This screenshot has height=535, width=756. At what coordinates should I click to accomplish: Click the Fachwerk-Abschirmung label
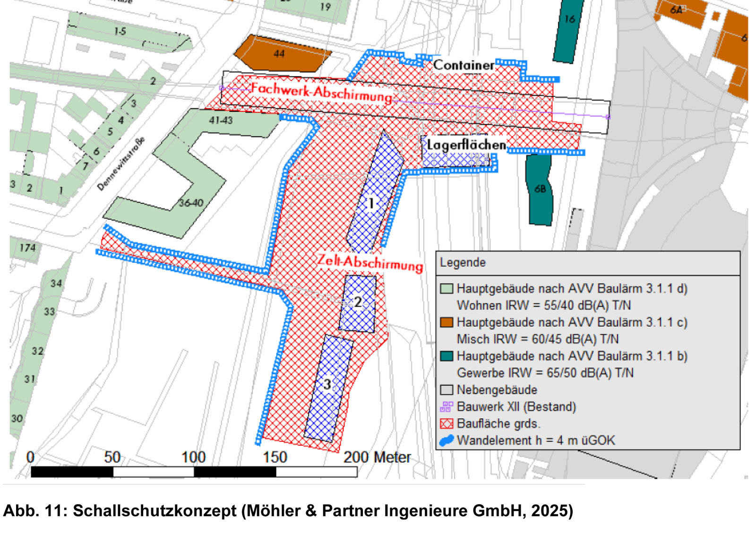[321, 91]
